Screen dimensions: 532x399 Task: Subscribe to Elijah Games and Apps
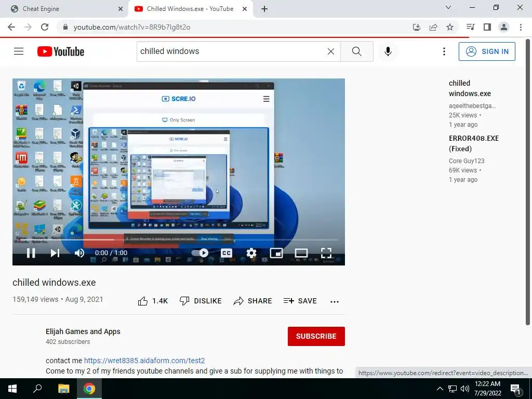tap(316, 336)
